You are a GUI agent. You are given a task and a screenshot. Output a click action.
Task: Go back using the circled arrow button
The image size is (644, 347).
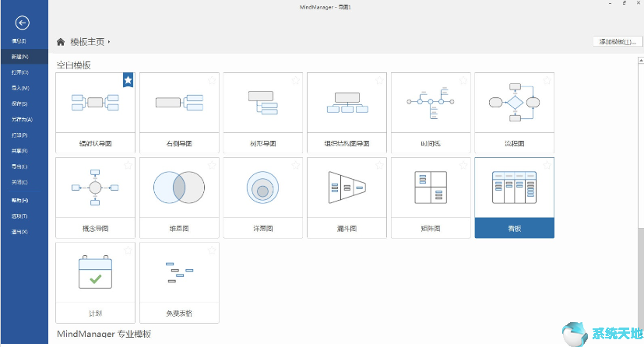pos(22,23)
